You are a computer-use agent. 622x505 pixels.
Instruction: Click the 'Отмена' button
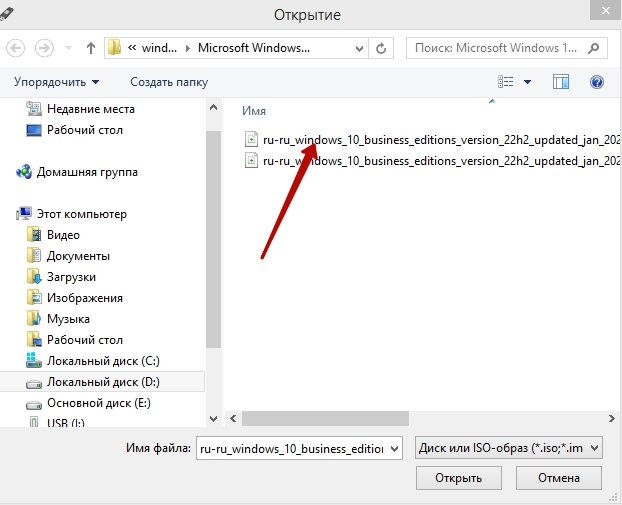point(559,478)
